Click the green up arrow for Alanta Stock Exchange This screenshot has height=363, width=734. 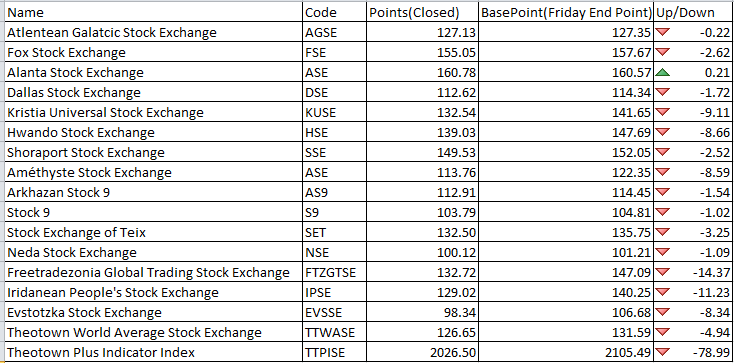coord(663,73)
